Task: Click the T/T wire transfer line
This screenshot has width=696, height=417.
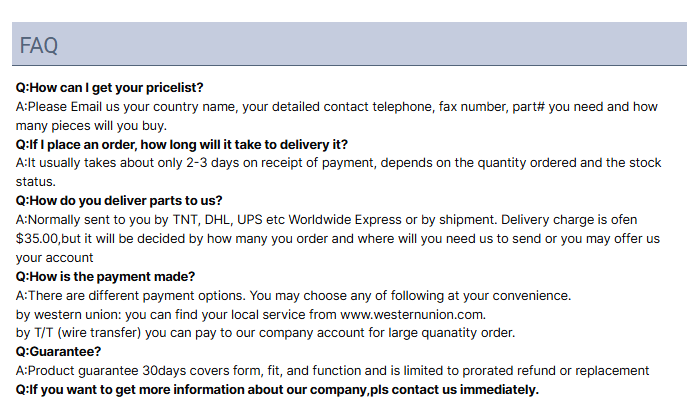Action: [265, 333]
